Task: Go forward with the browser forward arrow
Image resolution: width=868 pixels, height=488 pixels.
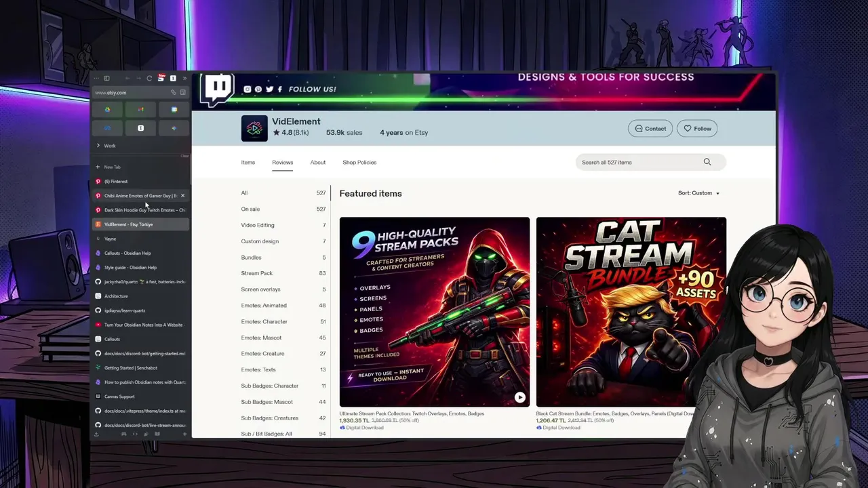Action: pyautogui.click(x=138, y=78)
